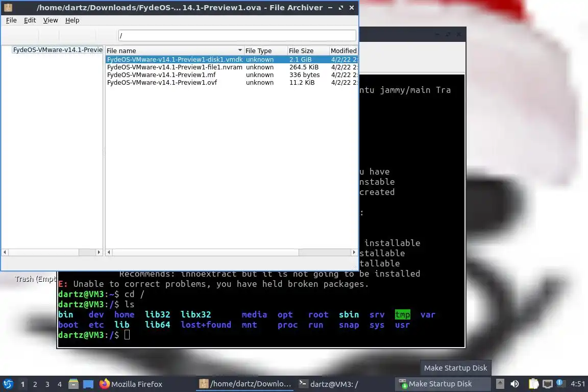Select FydeOS-VMware-v14.1-Preview1.ovf file row
588x392 pixels.
coord(232,83)
